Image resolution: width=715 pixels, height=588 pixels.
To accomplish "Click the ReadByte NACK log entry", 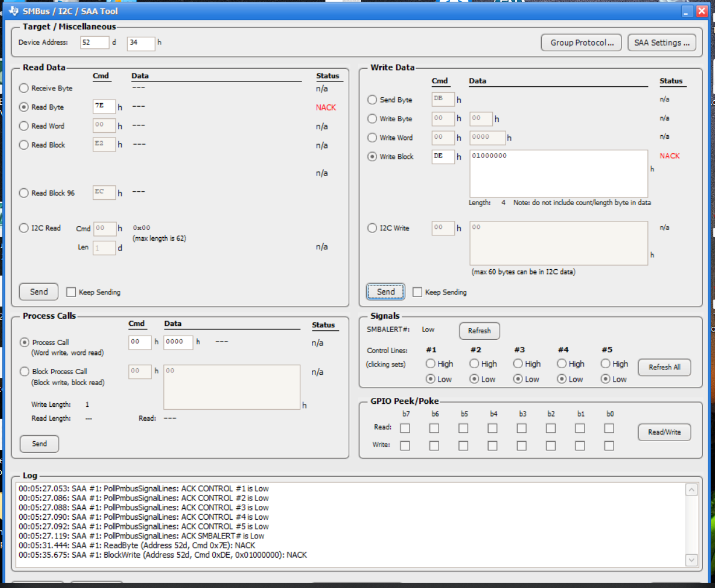I will [137, 545].
